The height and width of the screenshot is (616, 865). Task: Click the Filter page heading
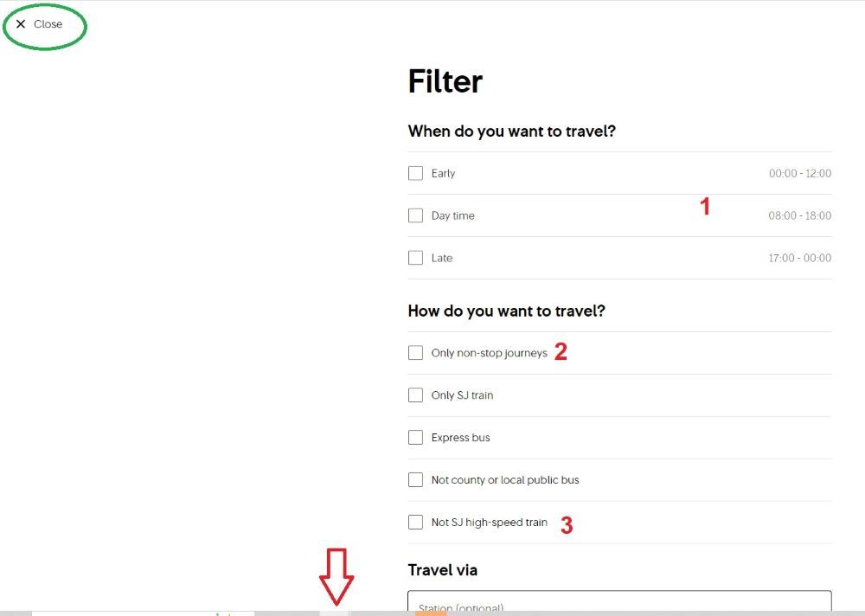click(x=445, y=80)
